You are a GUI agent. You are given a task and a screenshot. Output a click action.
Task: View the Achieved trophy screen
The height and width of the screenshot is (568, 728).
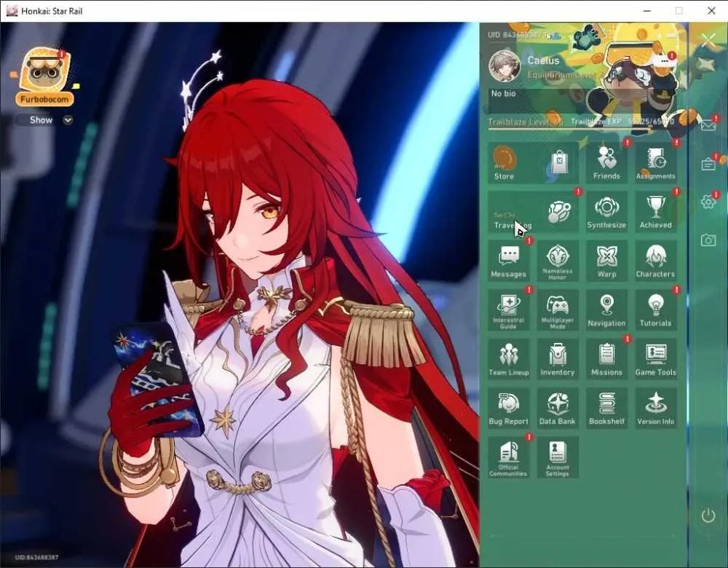(x=656, y=212)
